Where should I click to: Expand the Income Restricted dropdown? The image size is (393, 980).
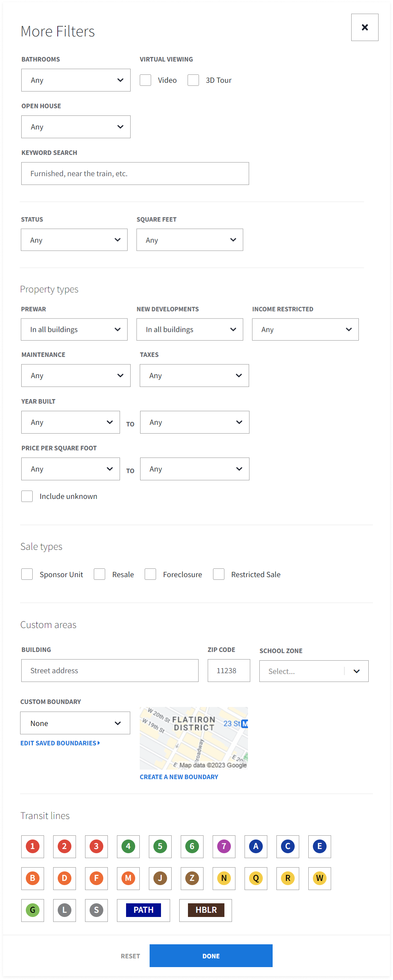pos(305,330)
